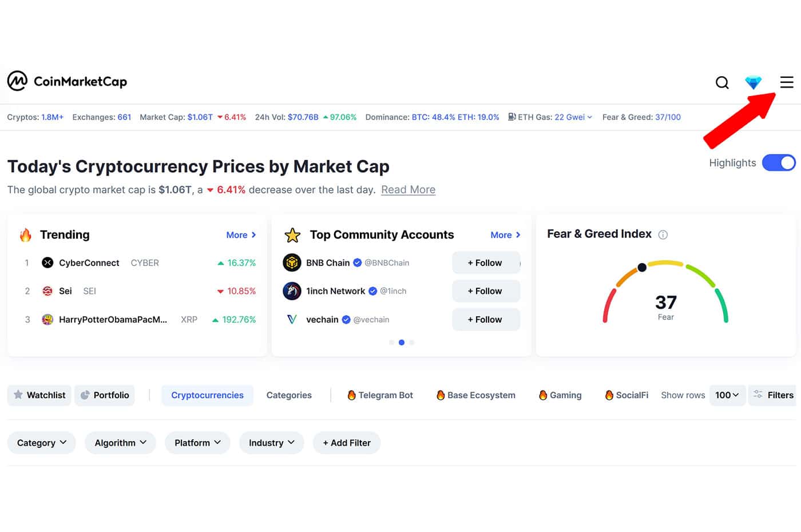Open the hamburger menu icon
Screen dimensions: 801x532
tap(787, 82)
